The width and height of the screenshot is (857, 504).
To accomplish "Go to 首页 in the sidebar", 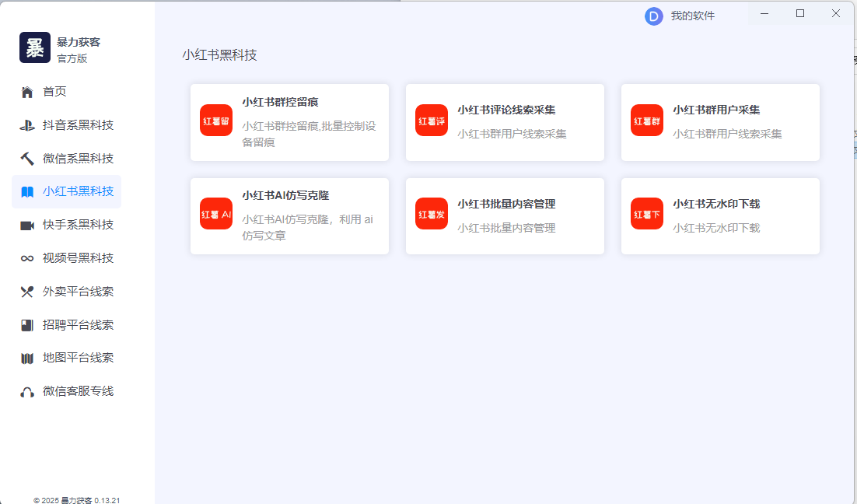I will coord(54,92).
